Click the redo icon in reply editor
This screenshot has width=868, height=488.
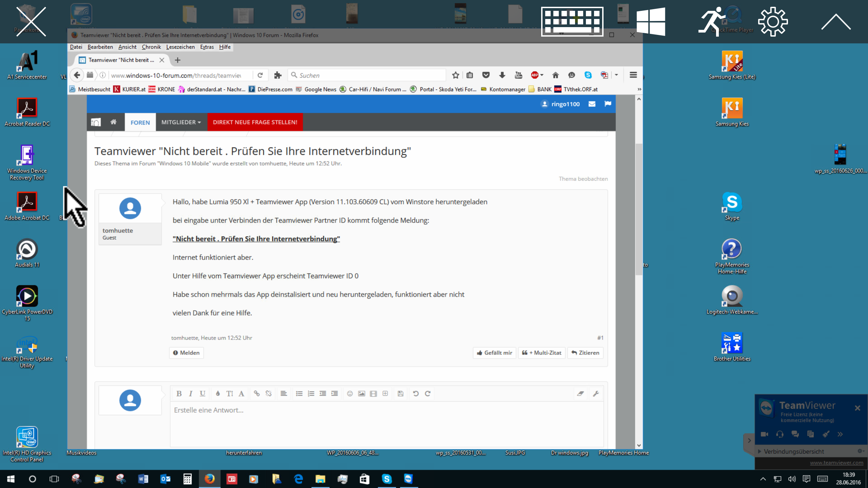tap(428, 393)
